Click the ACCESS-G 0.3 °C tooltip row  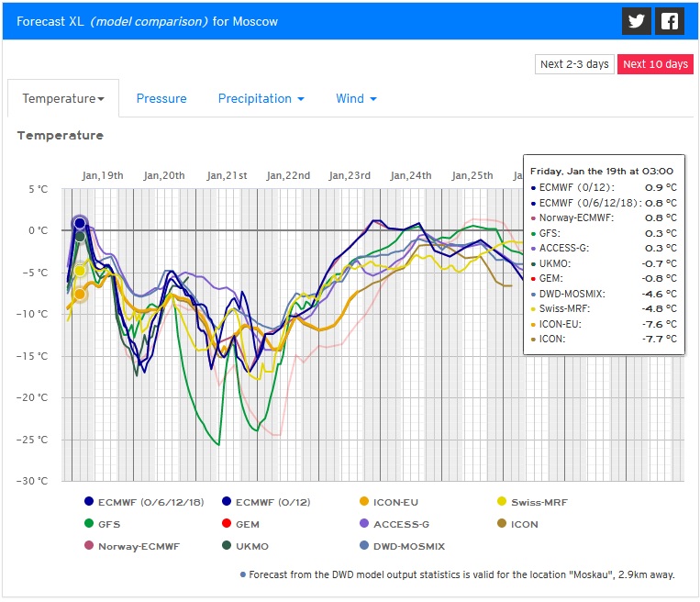point(604,249)
